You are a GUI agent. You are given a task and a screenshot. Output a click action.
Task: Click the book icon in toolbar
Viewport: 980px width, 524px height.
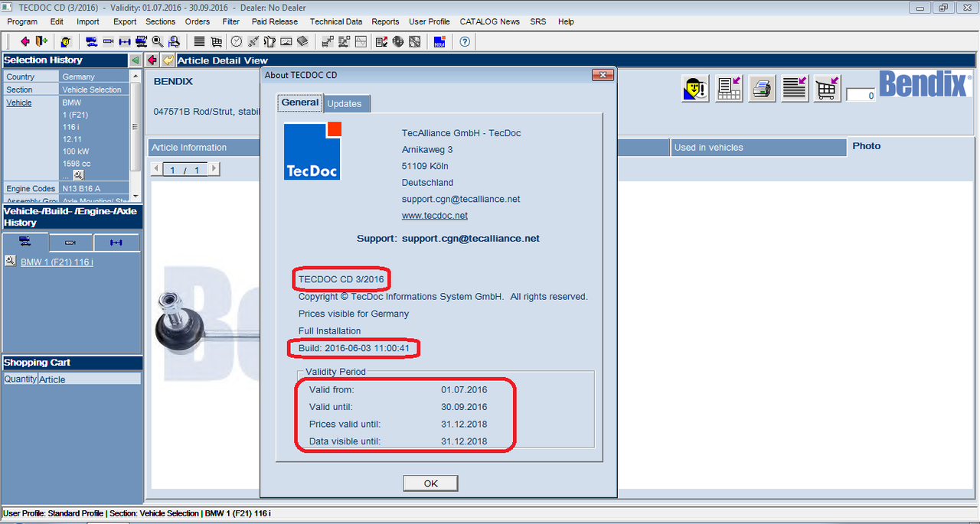(303, 41)
